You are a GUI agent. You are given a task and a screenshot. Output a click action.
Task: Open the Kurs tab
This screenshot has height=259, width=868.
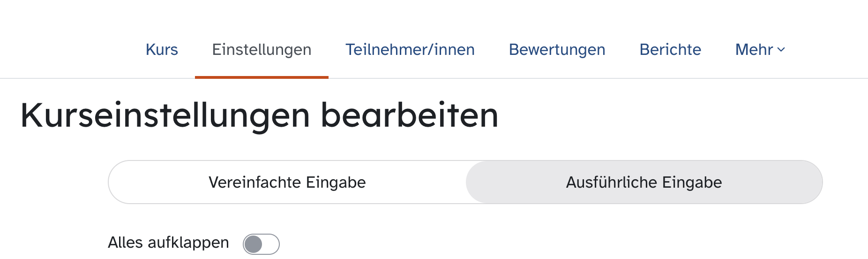pyautogui.click(x=162, y=50)
